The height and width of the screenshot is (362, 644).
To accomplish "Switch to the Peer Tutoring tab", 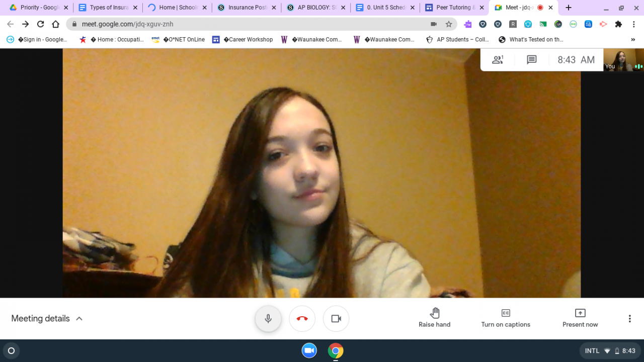I will pyautogui.click(x=454, y=8).
